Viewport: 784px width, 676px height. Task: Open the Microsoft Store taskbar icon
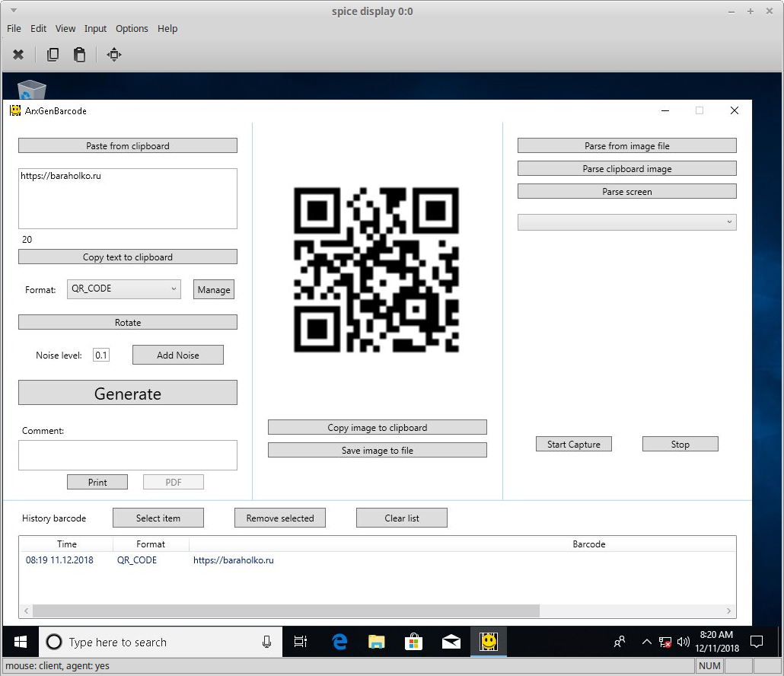coord(413,642)
